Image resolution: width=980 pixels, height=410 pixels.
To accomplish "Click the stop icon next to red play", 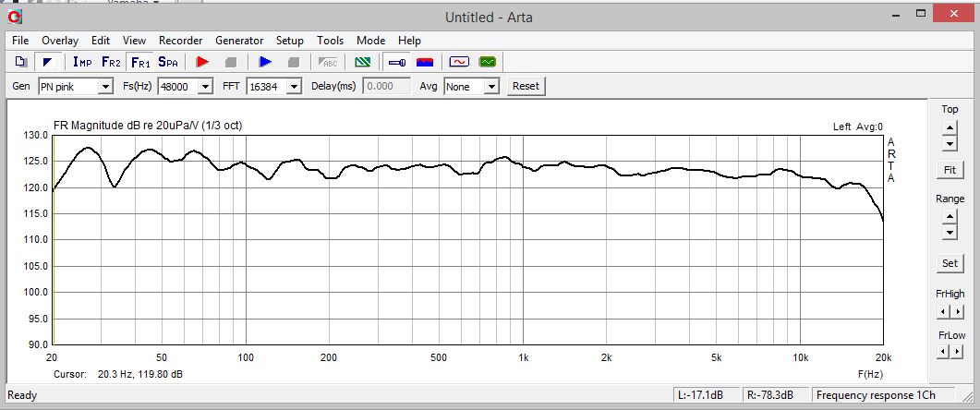I will pyautogui.click(x=230, y=62).
